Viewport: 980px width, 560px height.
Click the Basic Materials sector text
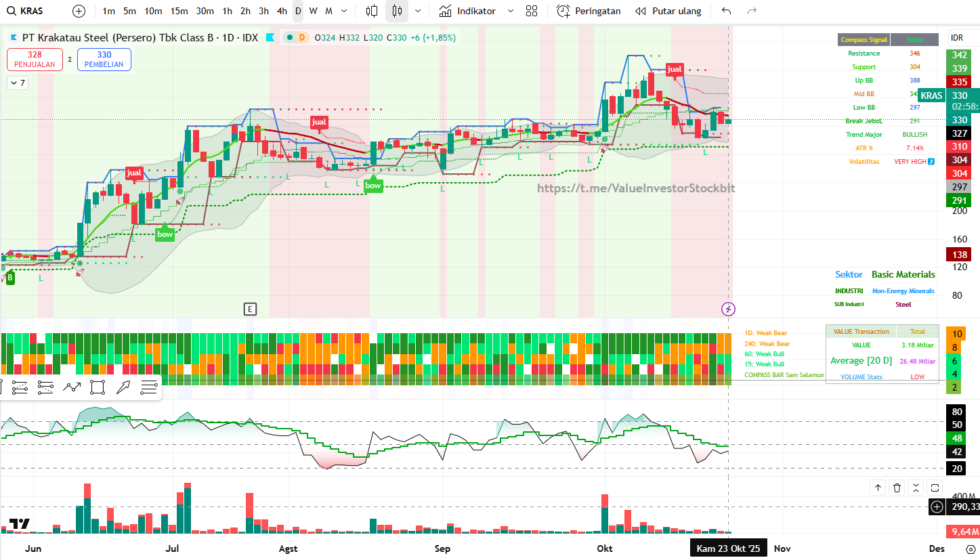(x=903, y=274)
